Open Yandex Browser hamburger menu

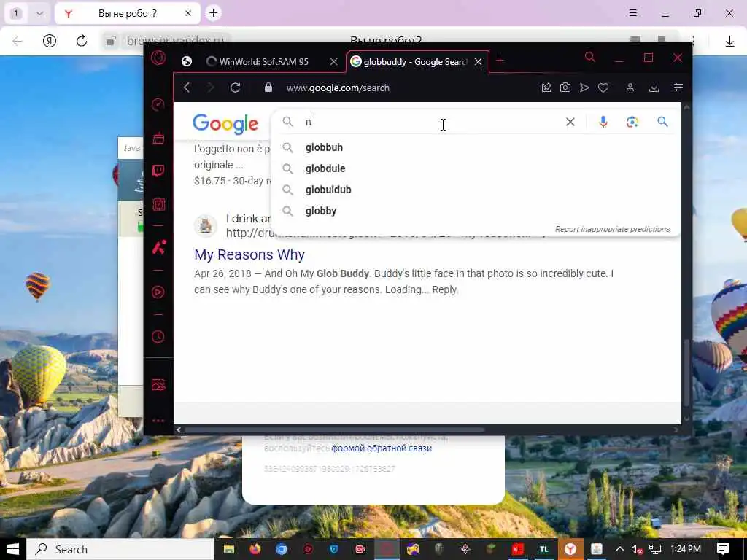coord(633,13)
